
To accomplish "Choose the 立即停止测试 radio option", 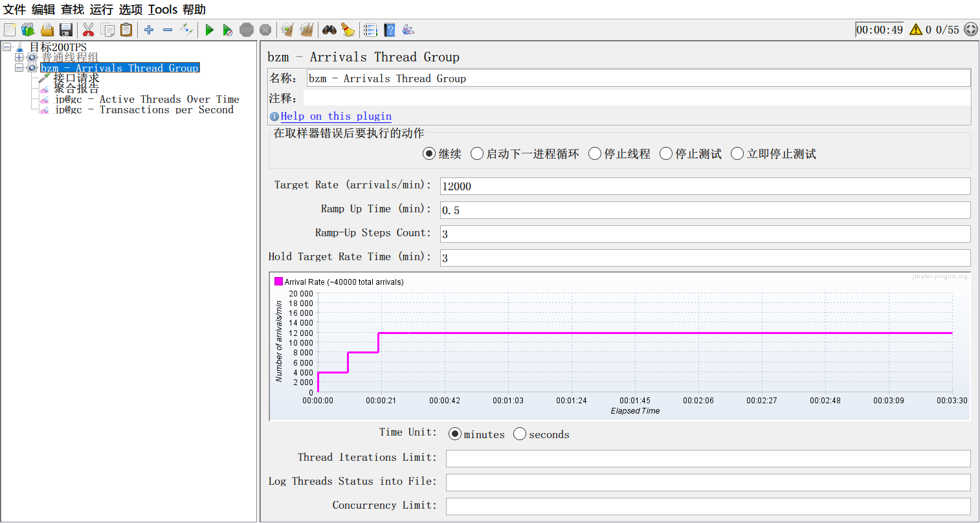I will pos(737,154).
